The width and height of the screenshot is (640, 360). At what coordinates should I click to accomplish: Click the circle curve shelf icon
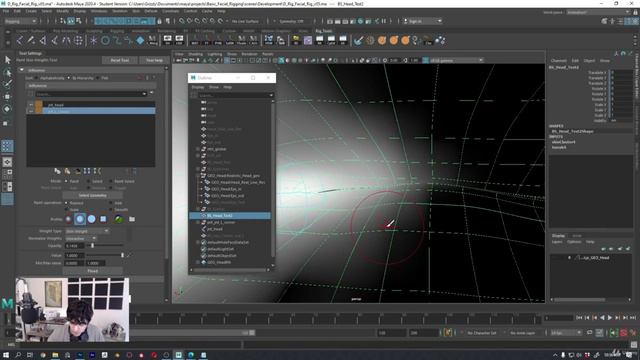point(105,40)
